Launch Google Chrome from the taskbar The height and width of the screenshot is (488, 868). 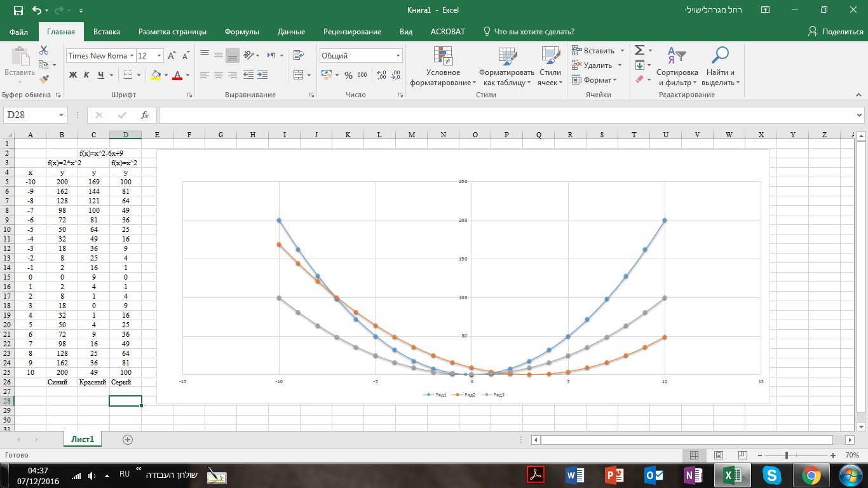point(811,475)
